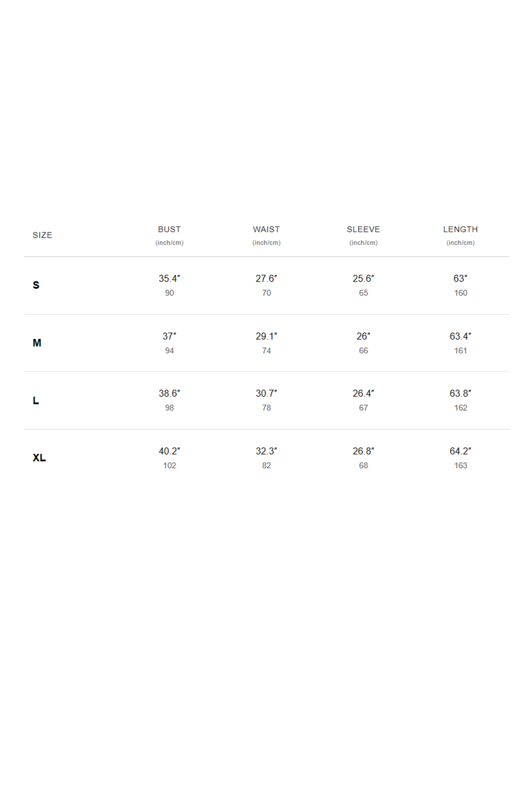Screen dimensions: 532x798
Task: Click the SLEEVE column header
Action: [x=363, y=229]
